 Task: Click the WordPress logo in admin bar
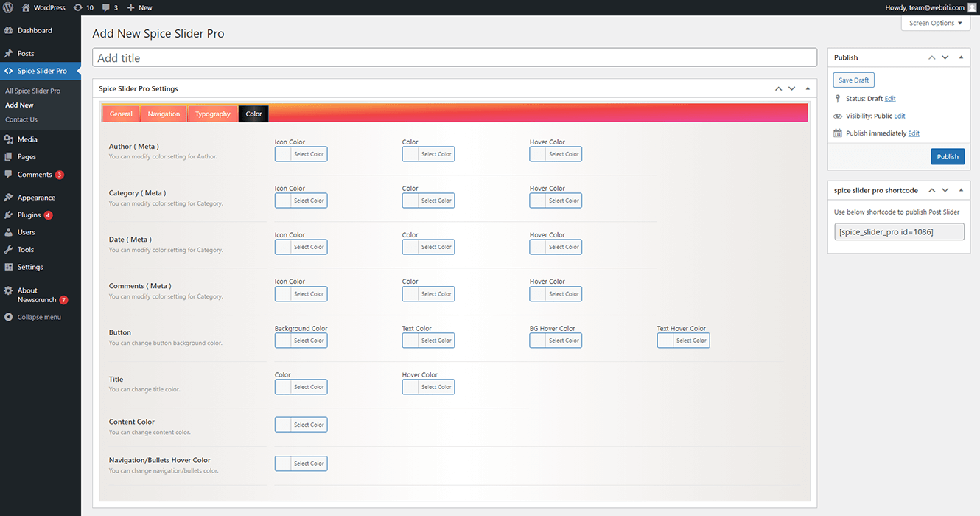click(9, 7)
